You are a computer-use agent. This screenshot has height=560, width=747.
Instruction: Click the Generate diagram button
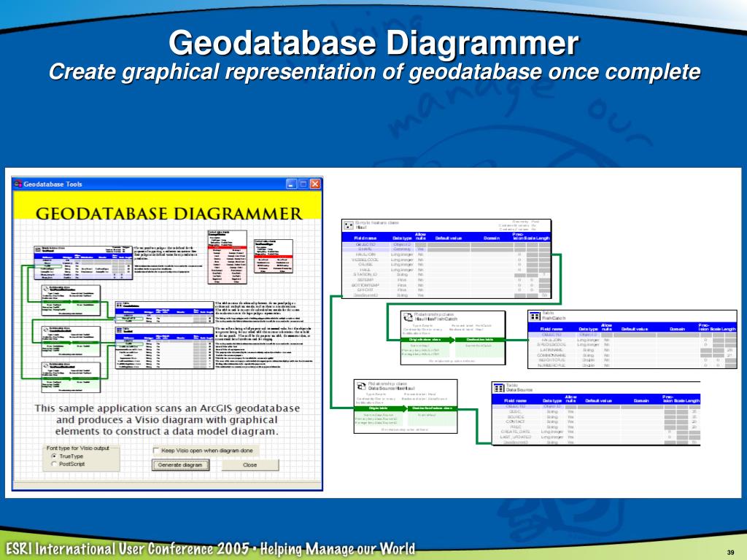click(x=180, y=465)
